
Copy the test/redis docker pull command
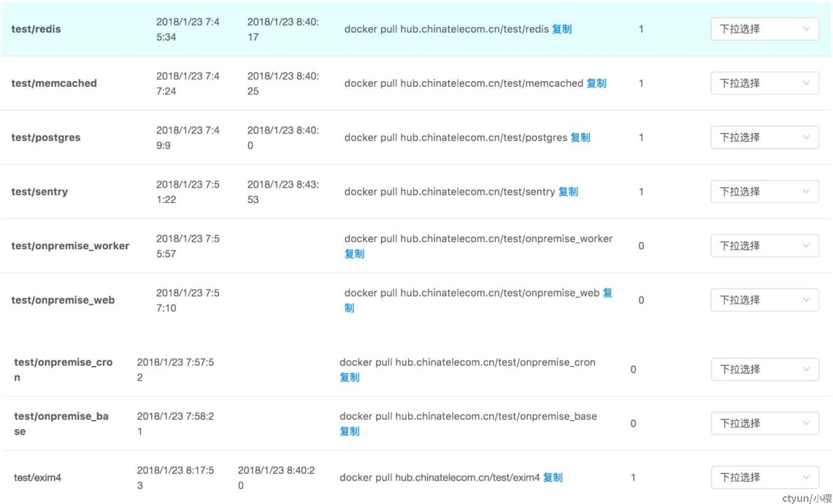(x=561, y=29)
